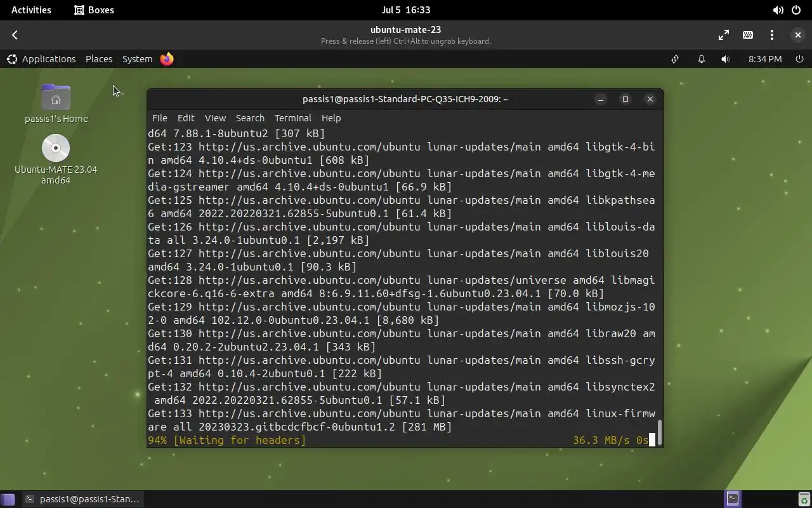Click terminal vertical scrollbar handle
This screenshot has width=812, height=508.
(x=660, y=432)
